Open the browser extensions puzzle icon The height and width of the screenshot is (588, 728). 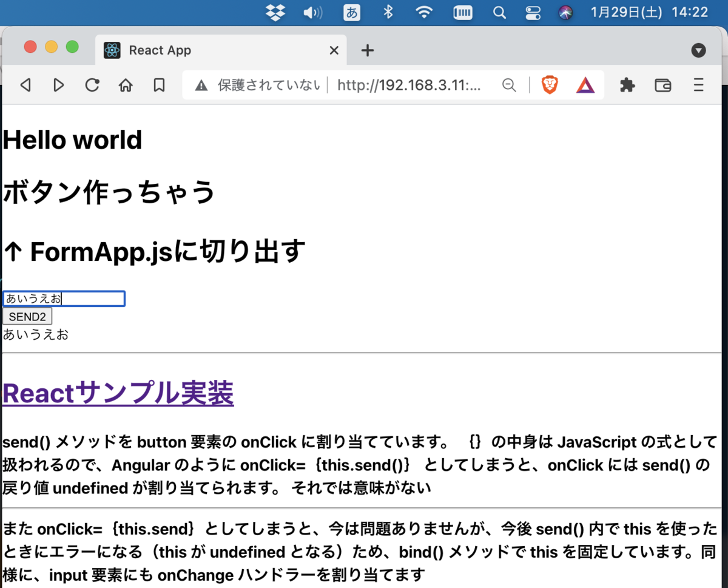[x=627, y=85]
